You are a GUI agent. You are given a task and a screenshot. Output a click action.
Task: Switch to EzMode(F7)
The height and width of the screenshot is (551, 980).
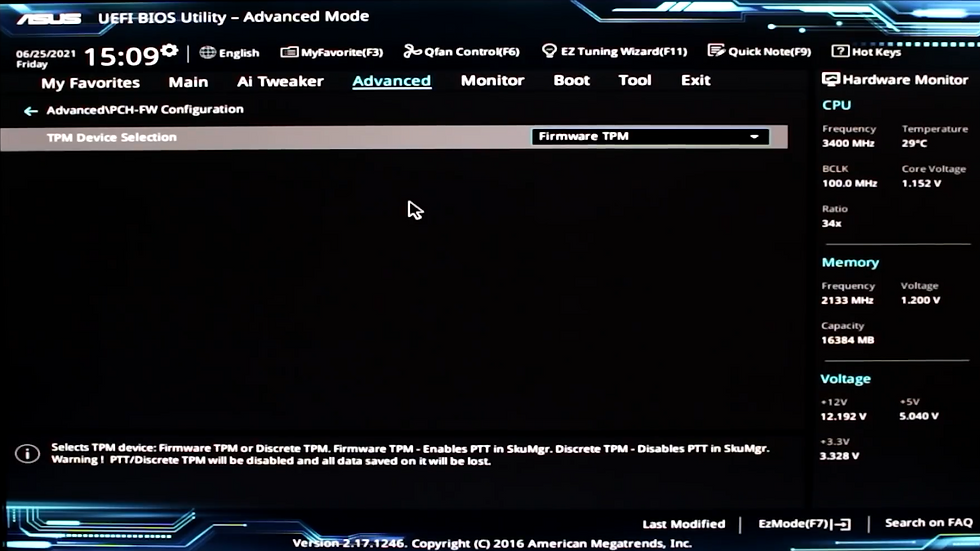(x=804, y=524)
